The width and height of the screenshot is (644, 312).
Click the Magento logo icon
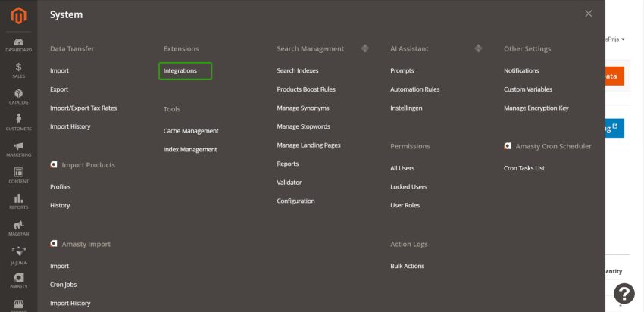(x=18, y=16)
